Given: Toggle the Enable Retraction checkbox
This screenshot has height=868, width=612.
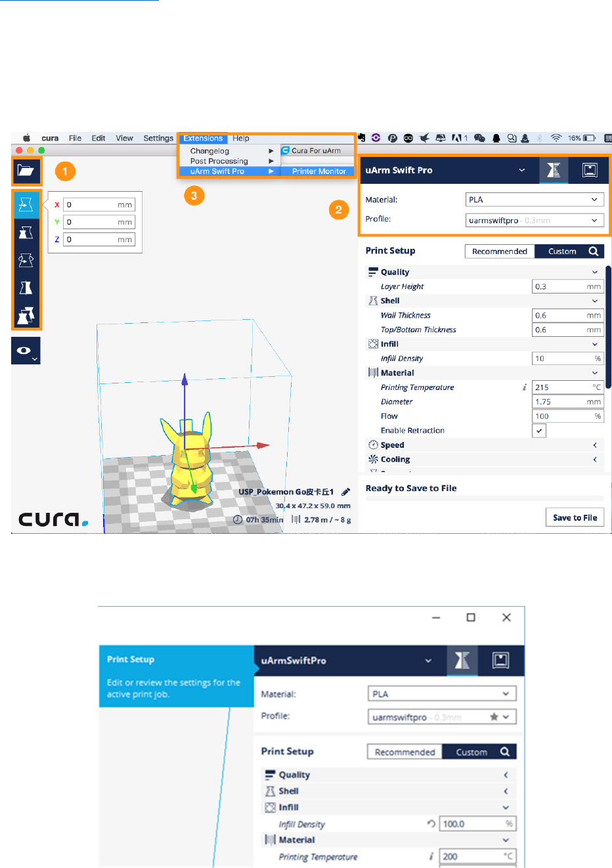Looking at the screenshot, I should click(539, 431).
